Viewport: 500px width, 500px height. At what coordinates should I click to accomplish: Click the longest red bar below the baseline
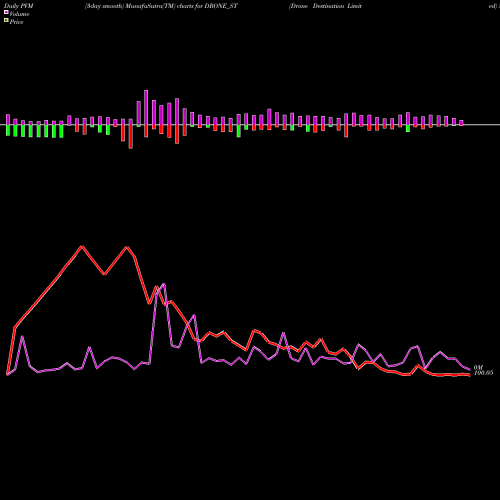(131, 137)
